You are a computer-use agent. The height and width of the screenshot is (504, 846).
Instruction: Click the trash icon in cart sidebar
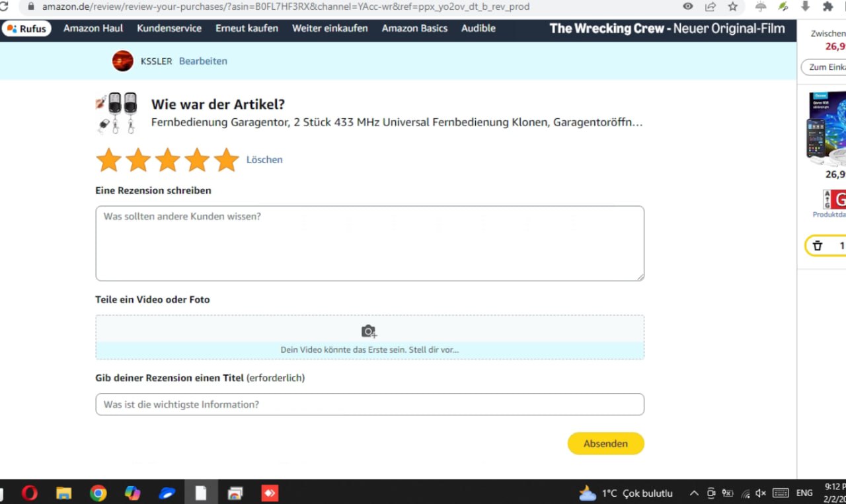tap(818, 246)
